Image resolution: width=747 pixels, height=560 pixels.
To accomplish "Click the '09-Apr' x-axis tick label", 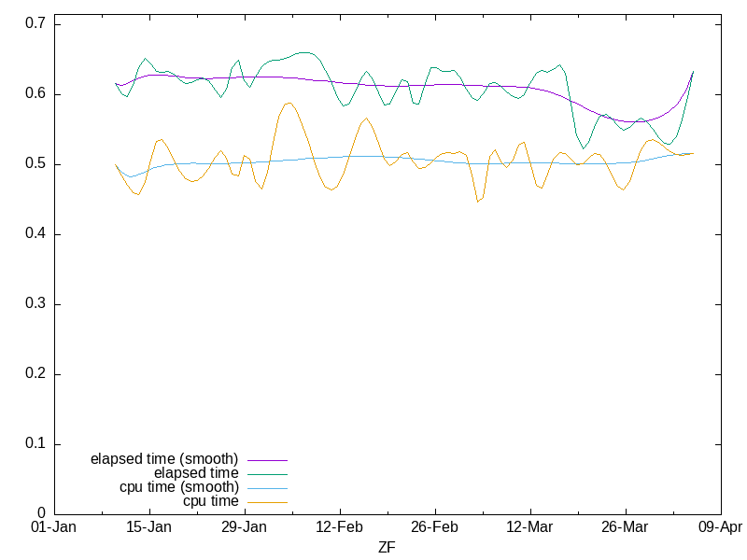I will (720, 527).
